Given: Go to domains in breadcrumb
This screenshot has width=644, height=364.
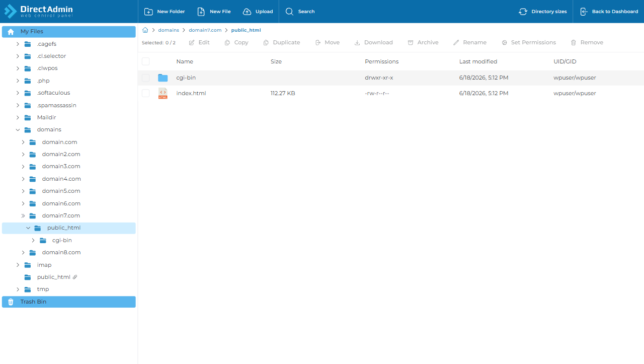Looking at the screenshot, I should 169,30.
